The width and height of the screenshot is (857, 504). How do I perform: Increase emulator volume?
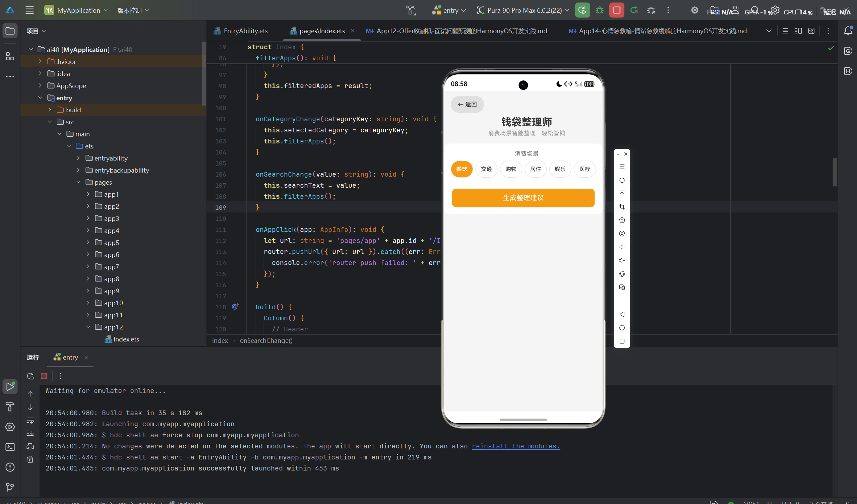tap(622, 247)
